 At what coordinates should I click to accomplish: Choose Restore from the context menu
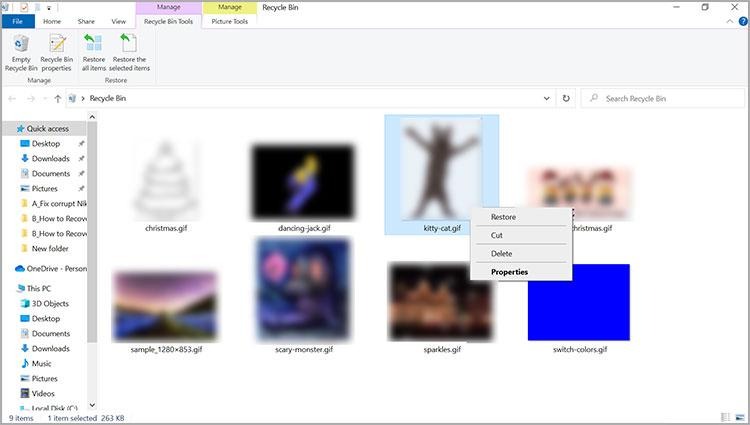(x=503, y=216)
